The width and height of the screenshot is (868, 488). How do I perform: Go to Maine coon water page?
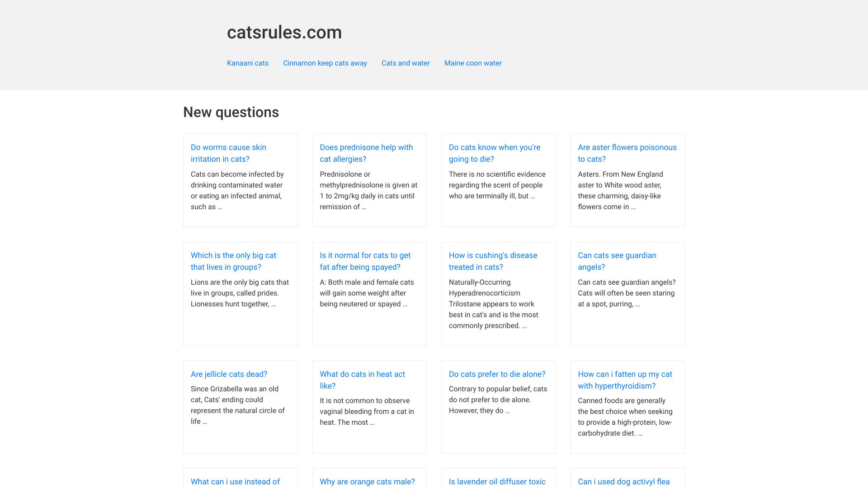tap(473, 63)
